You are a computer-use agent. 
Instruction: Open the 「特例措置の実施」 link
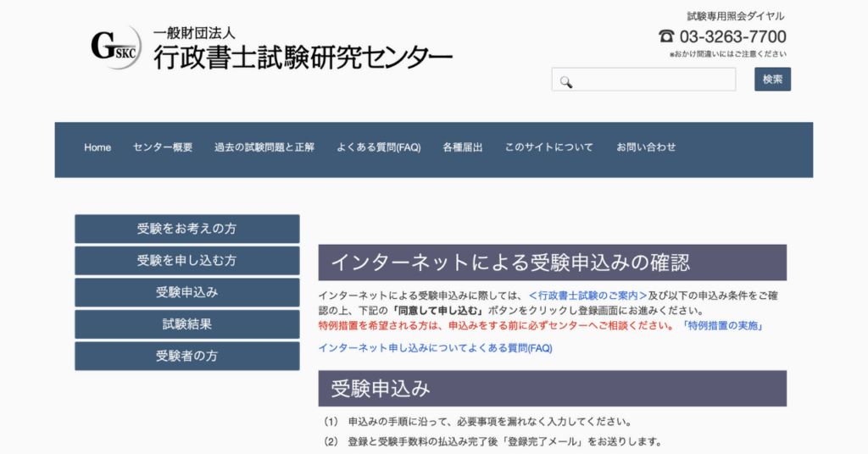click(x=722, y=325)
